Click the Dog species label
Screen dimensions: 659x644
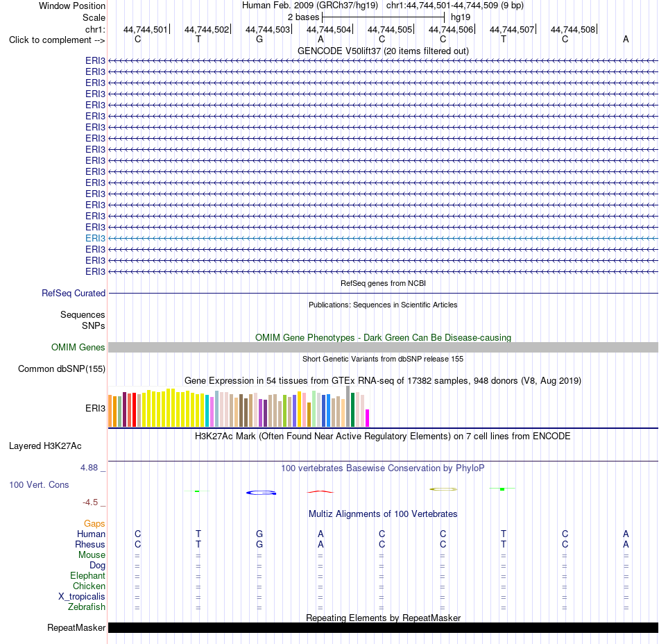tap(97, 566)
